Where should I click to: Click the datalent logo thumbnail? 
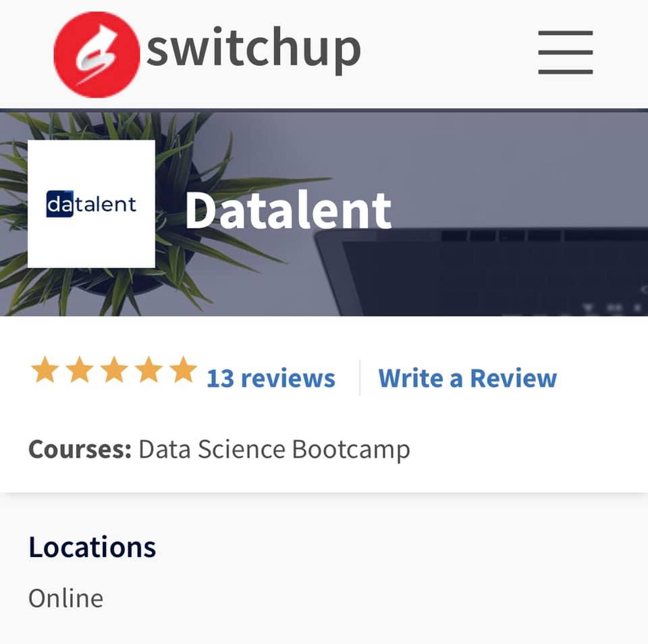(x=91, y=204)
